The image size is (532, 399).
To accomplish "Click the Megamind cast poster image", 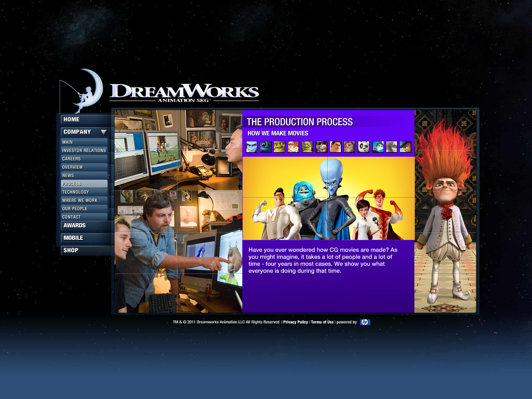I will point(328,198).
